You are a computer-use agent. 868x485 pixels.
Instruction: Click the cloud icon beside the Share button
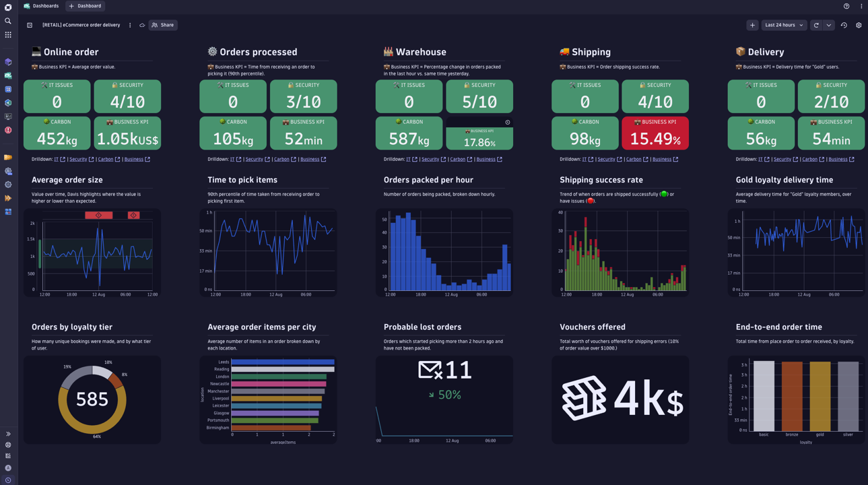coord(142,25)
